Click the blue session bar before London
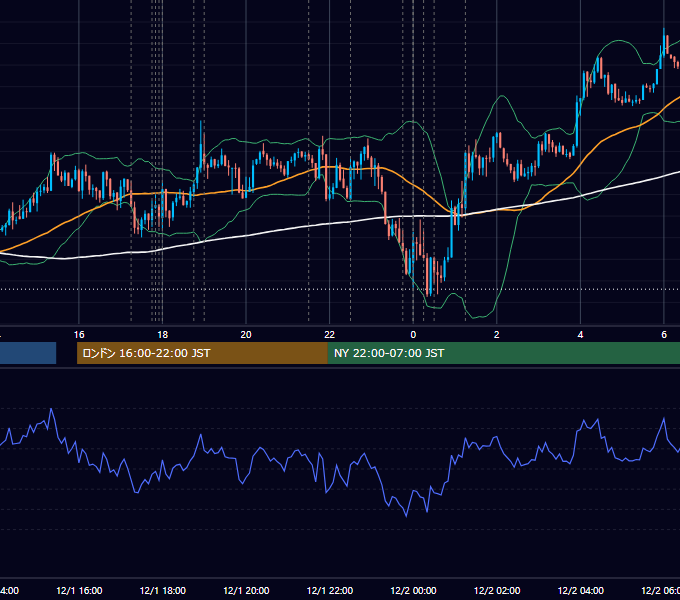Viewport: 680px width, 600px height. [28, 353]
